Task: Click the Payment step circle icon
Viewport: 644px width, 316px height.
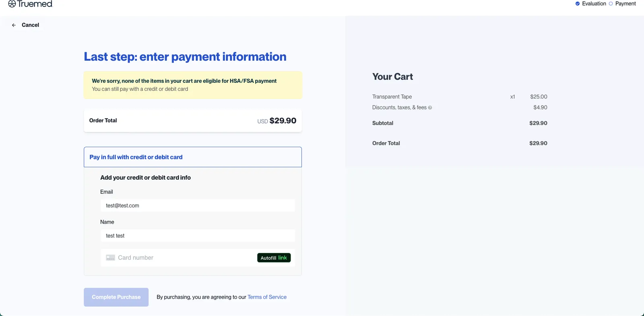Action: pyautogui.click(x=611, y=4)
